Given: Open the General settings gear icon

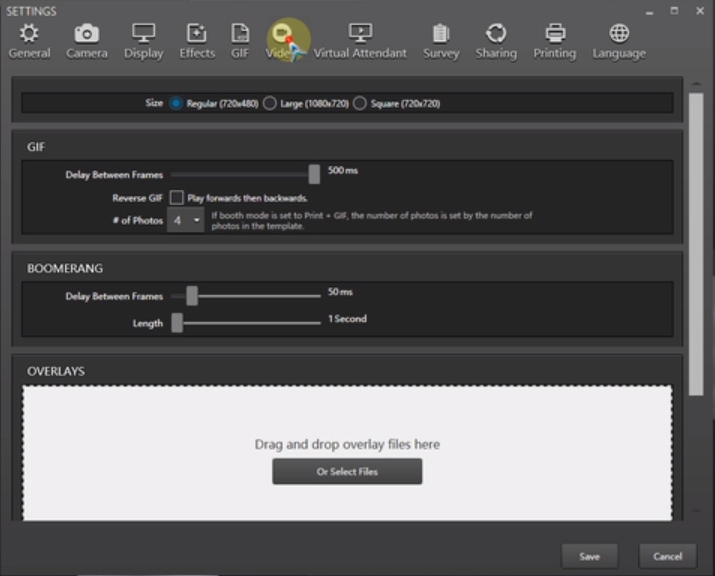Looking at the screenshot, I should (29, 34).
